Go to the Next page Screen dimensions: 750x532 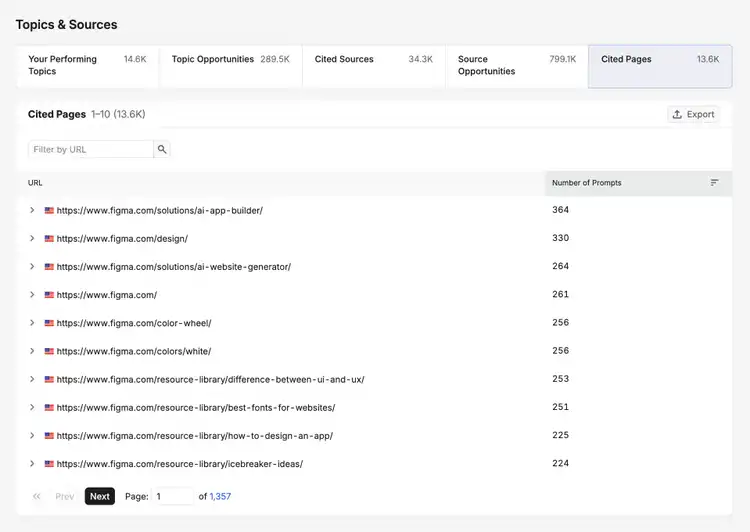point(99,496)
